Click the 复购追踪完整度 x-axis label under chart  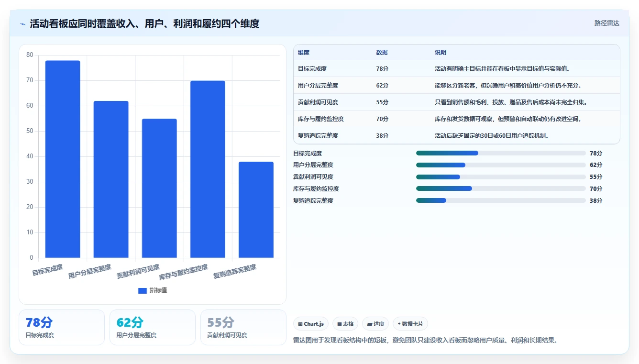[235, 272]
